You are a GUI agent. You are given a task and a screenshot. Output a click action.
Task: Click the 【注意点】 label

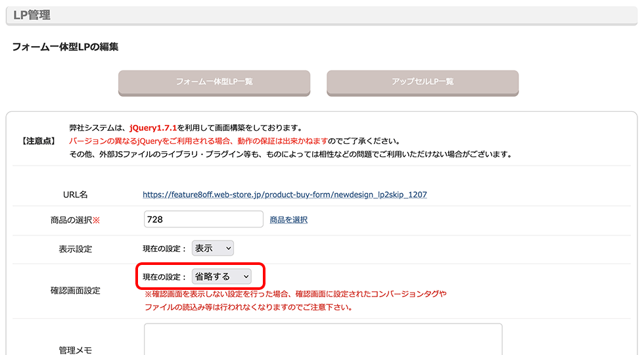38,141
